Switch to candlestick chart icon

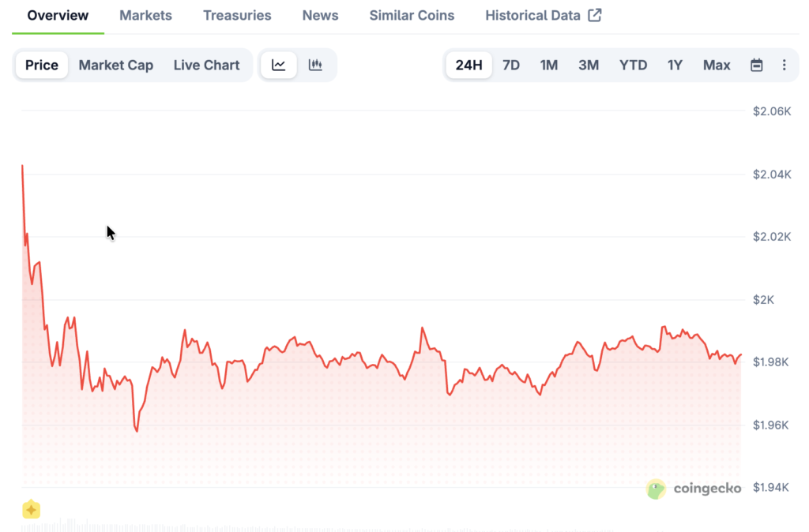point(315,65)
